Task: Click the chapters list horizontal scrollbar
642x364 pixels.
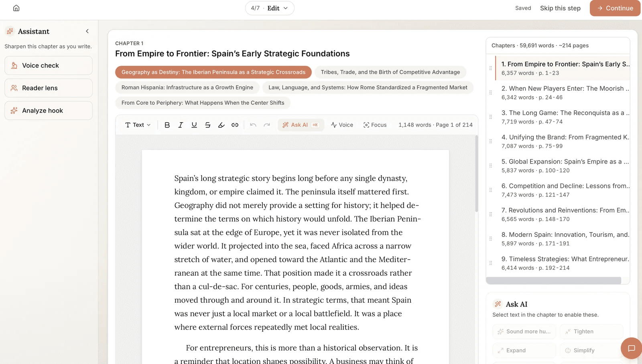Action: click(x=554, y=281)
